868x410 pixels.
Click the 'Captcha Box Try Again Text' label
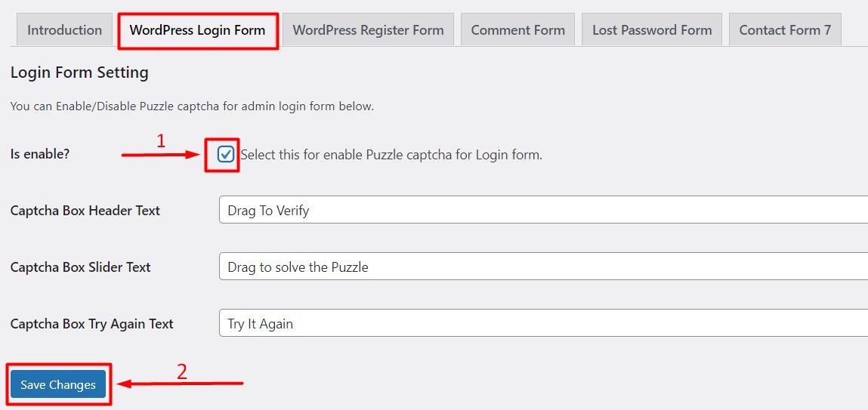(92, 323)
